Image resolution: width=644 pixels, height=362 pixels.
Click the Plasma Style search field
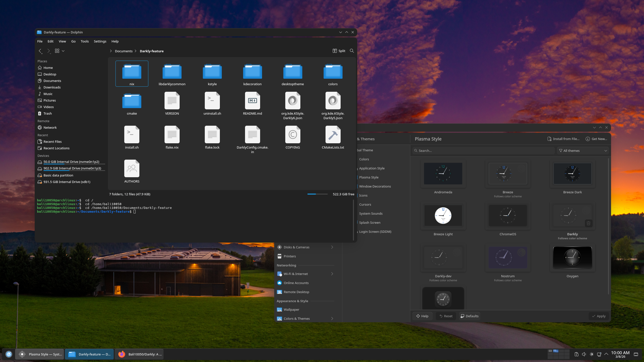click(483, 151)
